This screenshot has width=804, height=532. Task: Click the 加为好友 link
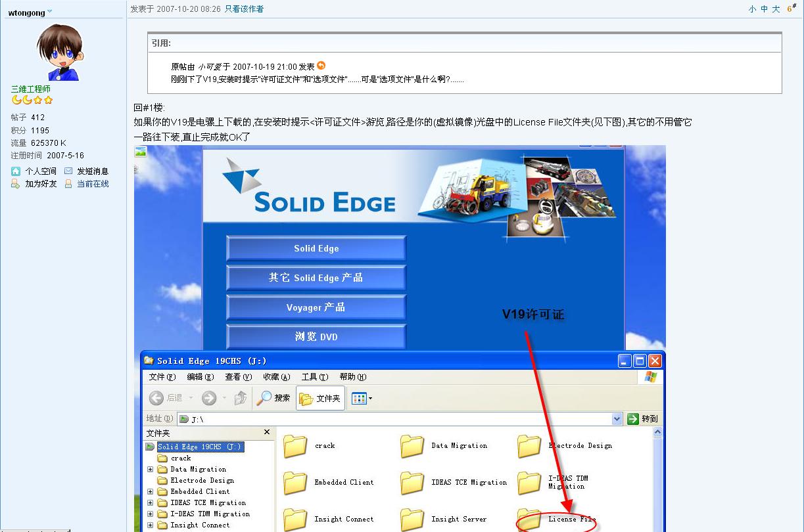41,184
